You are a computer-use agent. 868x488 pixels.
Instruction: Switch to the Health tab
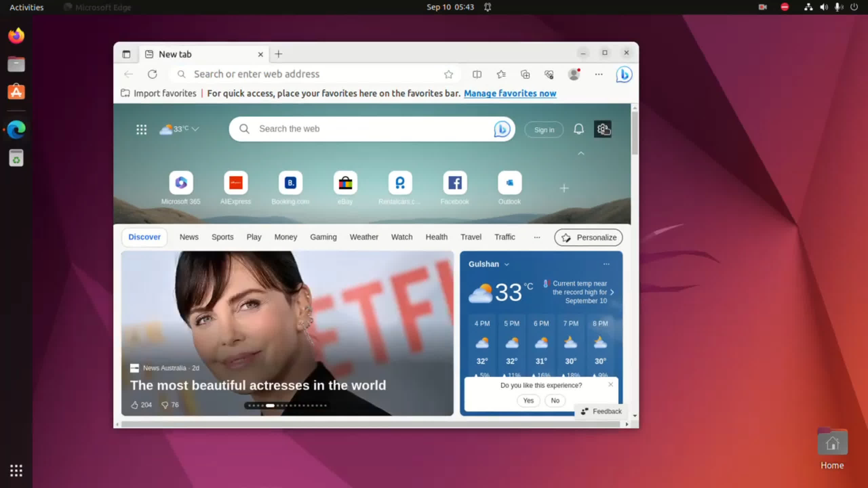click(x=436, y=237)
